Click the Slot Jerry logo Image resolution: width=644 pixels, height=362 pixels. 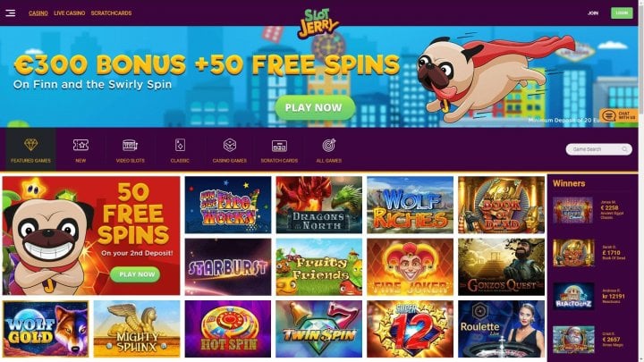click(318, 23)
